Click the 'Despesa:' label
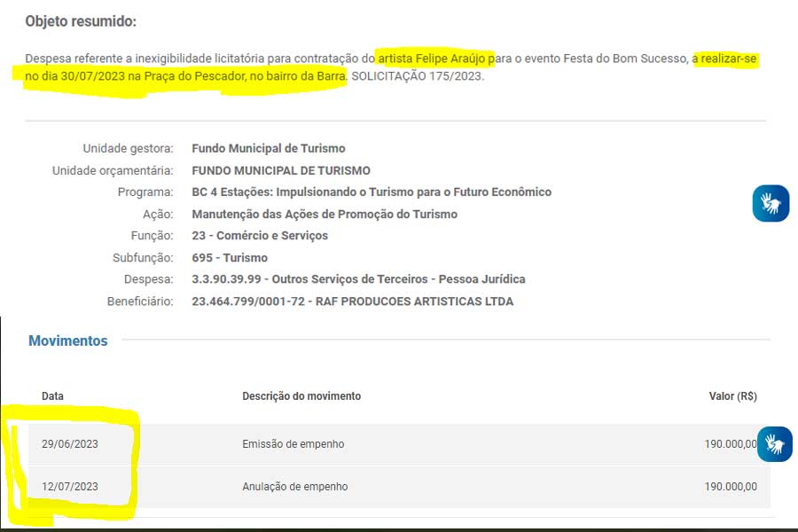 point(148,279)
